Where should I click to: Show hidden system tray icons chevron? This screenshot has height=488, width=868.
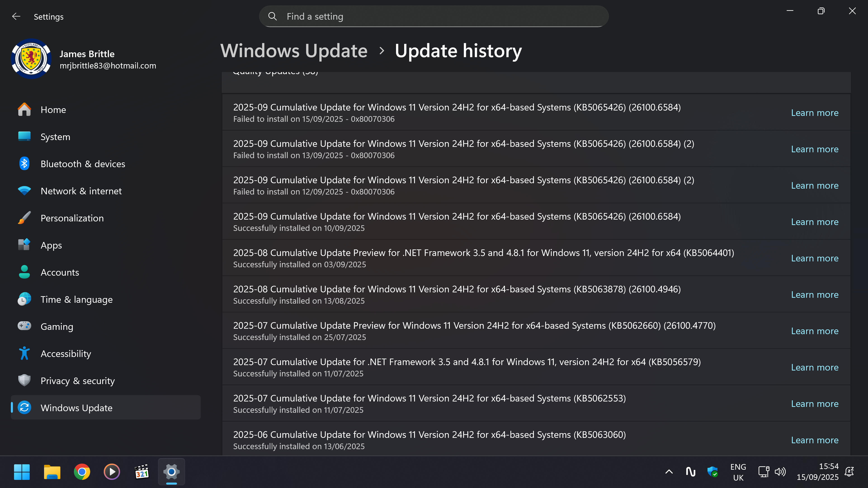point(669,472)
